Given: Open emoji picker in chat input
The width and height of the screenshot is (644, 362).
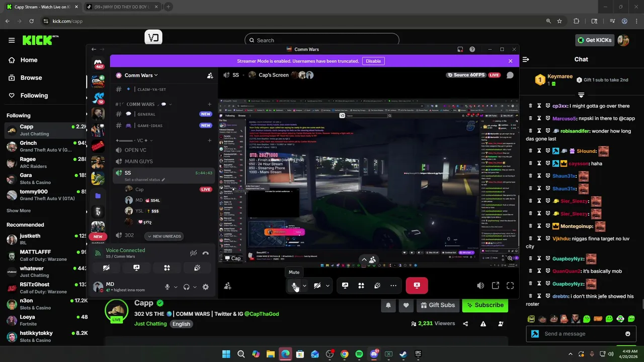Looking at the screenshot, I should [627, 334].
